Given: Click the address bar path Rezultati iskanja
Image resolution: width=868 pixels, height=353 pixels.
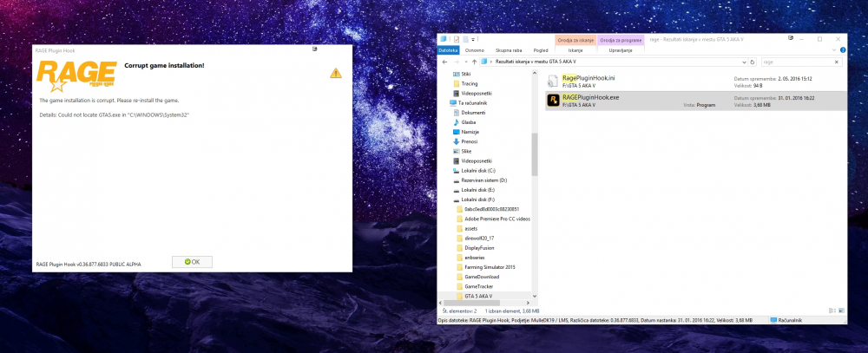Looking at the screenshot, I should click(x=535, y=62).
